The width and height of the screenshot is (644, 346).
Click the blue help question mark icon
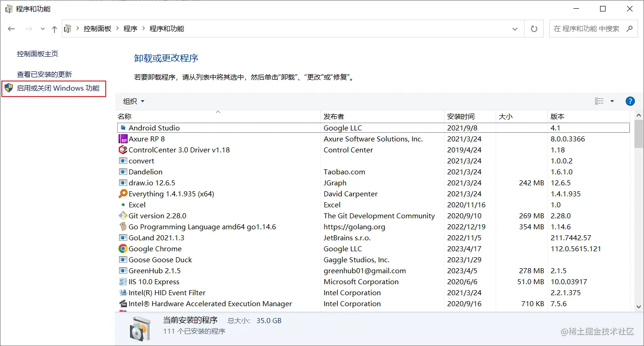pyautogui.click(x=630, y=101)
